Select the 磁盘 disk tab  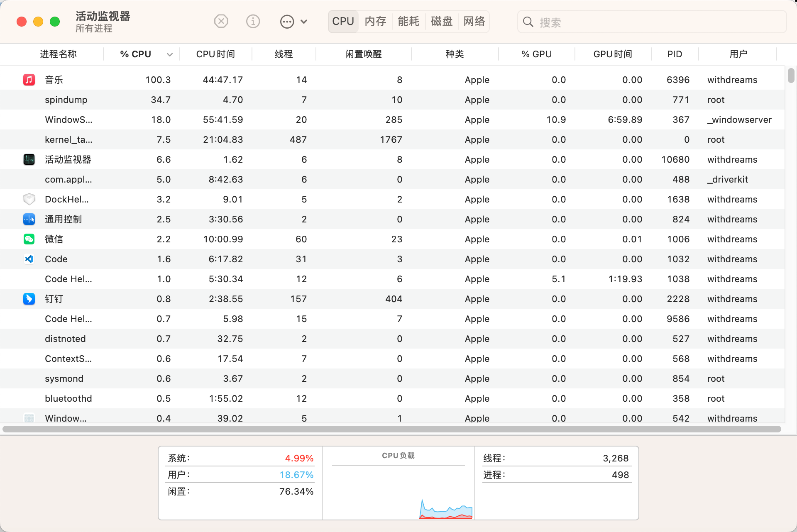(x=441, y=21)
